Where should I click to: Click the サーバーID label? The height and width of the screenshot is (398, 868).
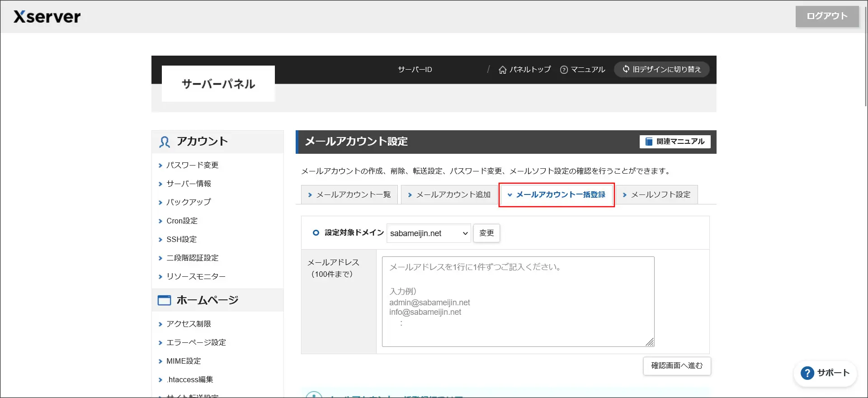pyautogui.click(x=415, y=70)
